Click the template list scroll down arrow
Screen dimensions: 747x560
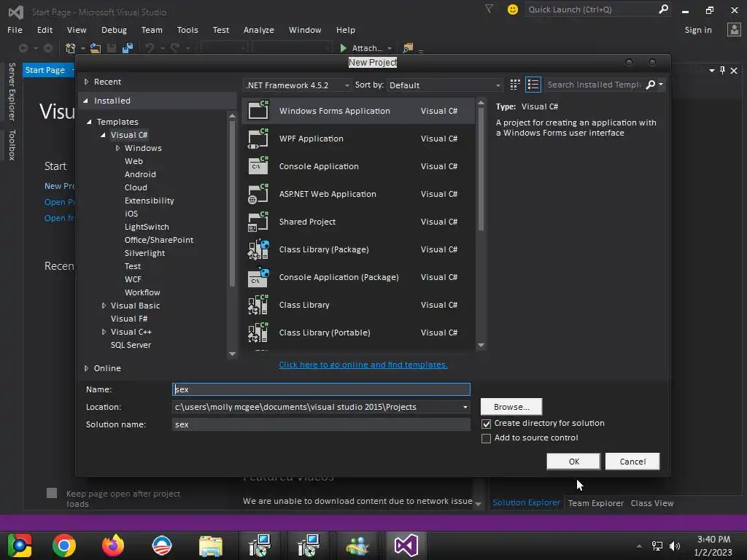click(x=481, y=345)
